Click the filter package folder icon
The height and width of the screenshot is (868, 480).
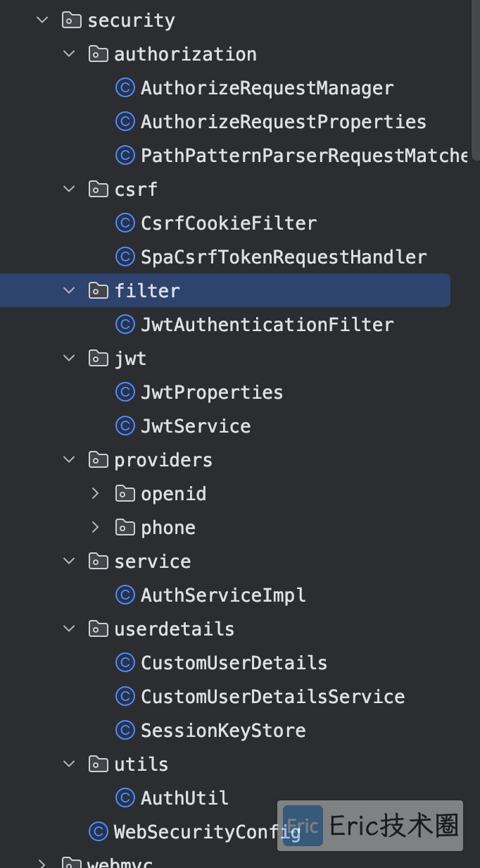point(98,291)
